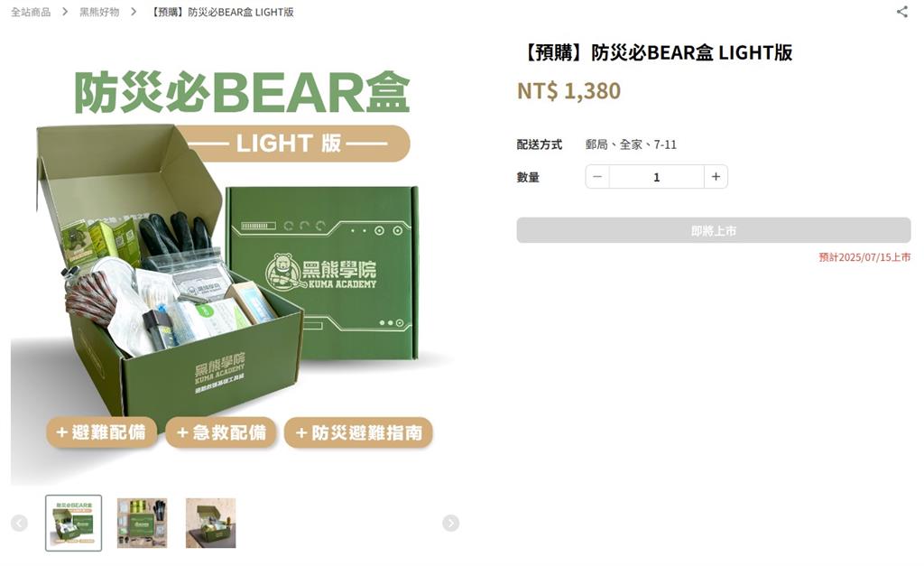Decrease quantity with the minus button
Viewport: 924px width, 566px height.
pos(597,177)
